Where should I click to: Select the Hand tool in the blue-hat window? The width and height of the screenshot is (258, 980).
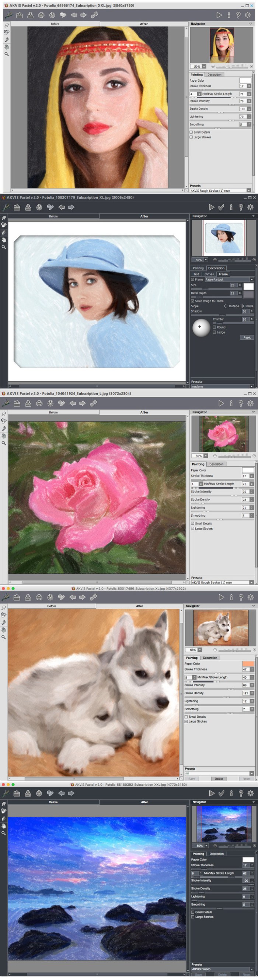(4, 240)
